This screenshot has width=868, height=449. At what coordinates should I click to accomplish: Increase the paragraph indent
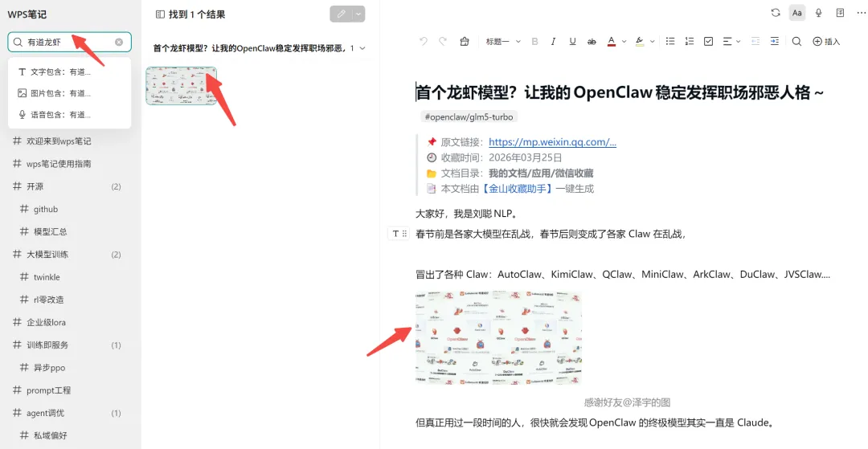(775, 42)
